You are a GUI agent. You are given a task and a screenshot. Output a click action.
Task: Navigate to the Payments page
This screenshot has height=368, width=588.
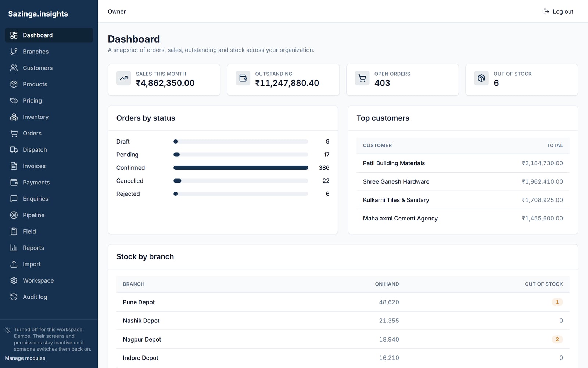[49, 183]
